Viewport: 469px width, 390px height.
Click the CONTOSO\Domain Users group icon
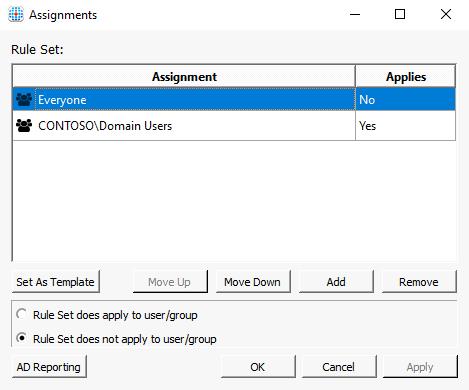(x=24, y=126)
